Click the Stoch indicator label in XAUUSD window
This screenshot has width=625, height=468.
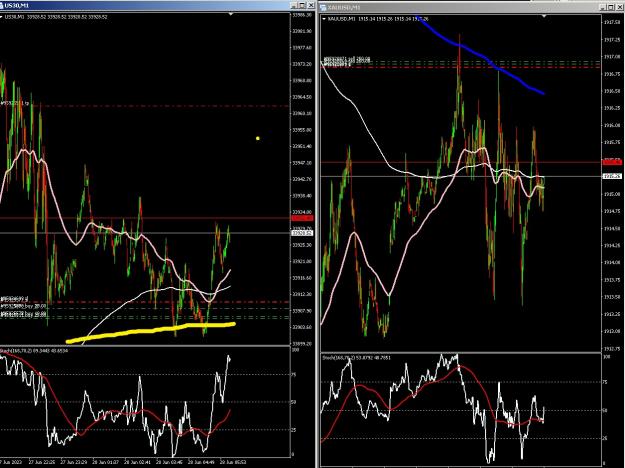pos(356,358)
